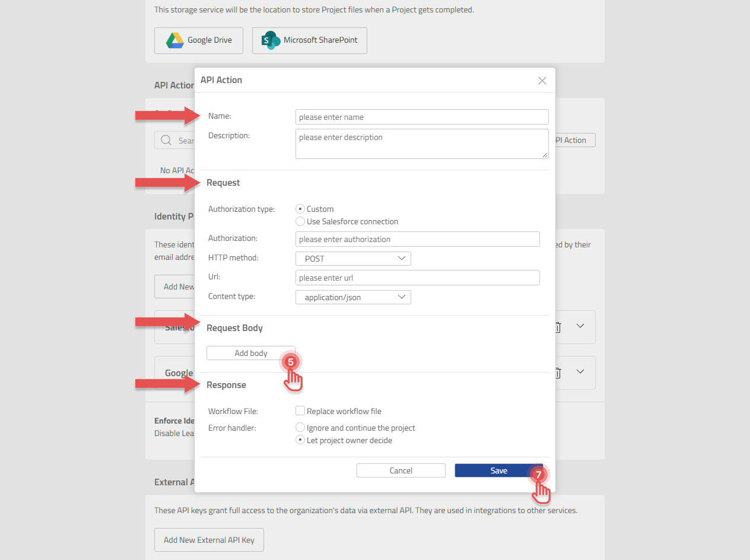Screen dimensions: 750x560
Task: Click the Name input field
Action: click(x=422, y=117)
